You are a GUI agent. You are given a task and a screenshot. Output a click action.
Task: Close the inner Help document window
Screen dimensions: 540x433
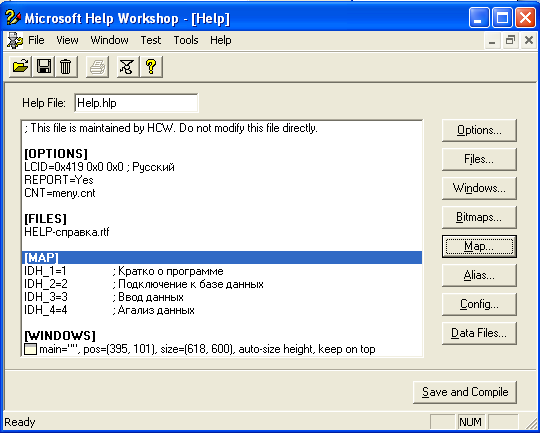coord(529,41)
